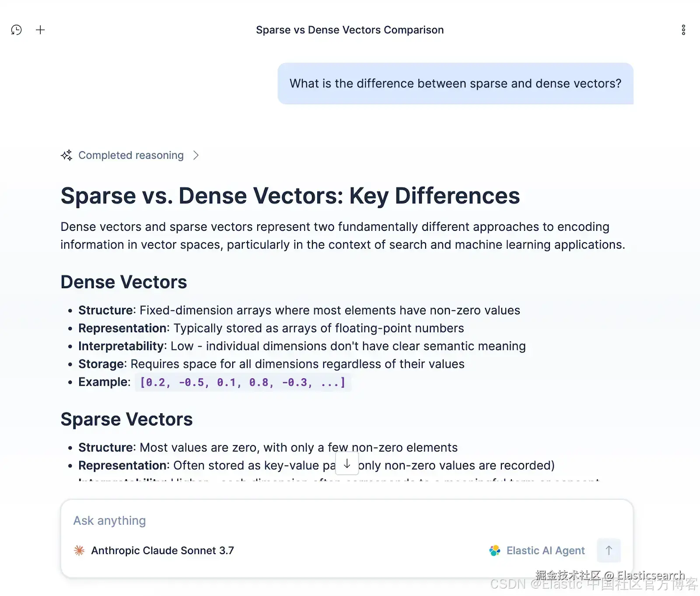Click the Dense Vectors section heading

(x=124, y=282)
